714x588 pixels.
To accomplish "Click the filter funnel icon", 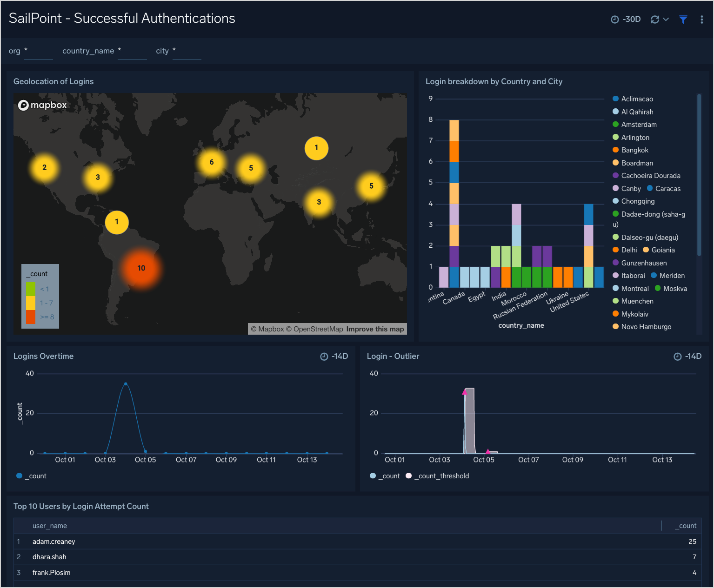I will 683,20.
